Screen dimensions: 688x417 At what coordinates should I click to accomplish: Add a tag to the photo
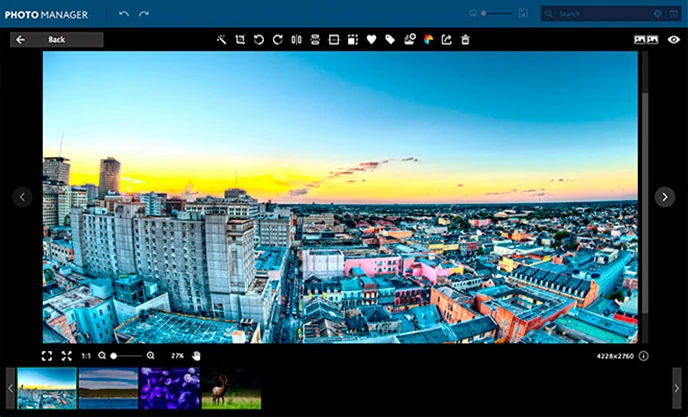(390, 40)
